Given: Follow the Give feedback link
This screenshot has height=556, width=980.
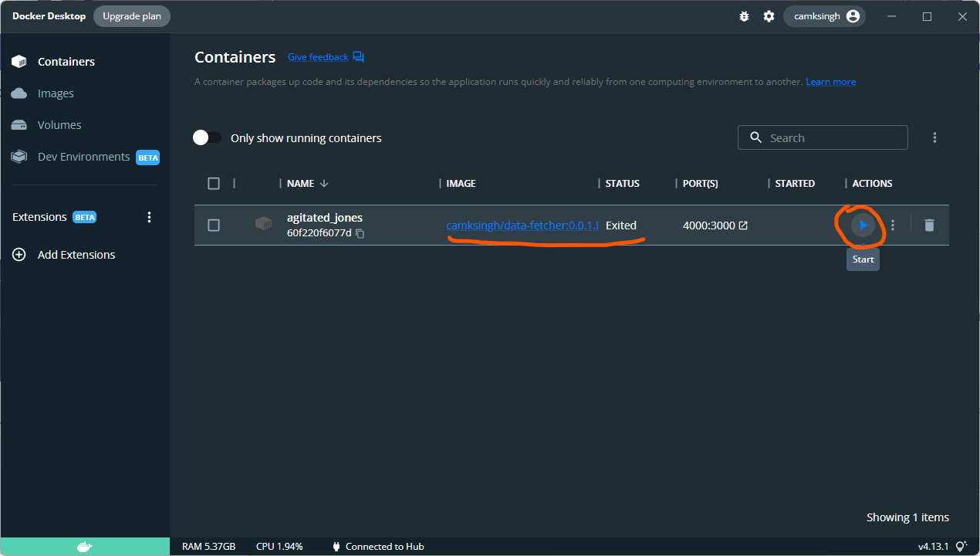Looking at the screenshot, I should coord(318,57).
